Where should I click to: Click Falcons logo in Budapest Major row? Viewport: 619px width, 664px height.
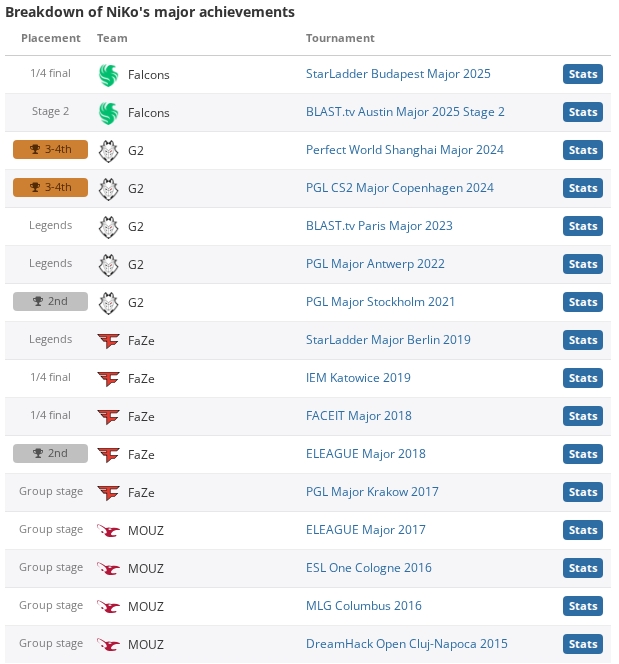(x=108, y=75)
